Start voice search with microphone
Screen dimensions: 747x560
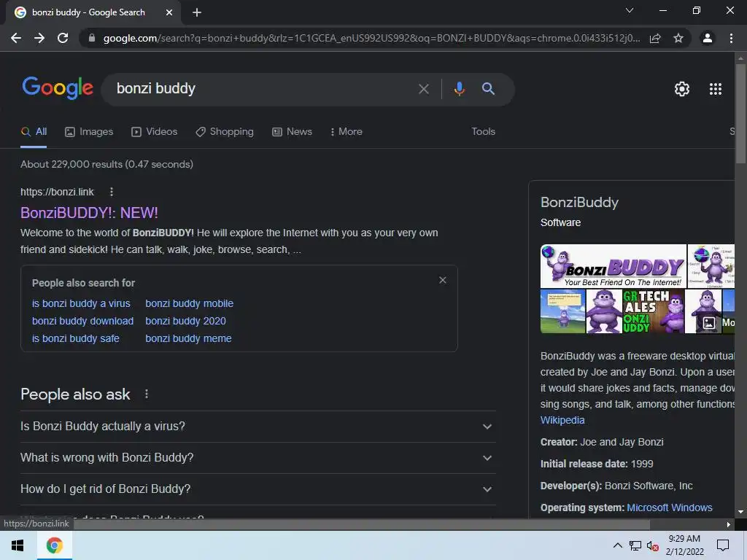(x=460, y=88)
